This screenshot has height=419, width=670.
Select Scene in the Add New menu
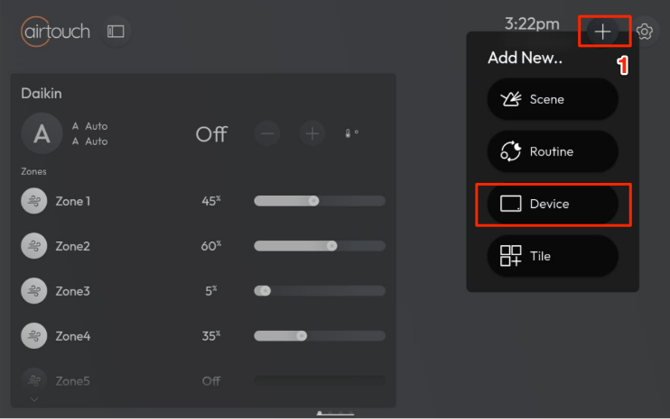pos(552,100)
